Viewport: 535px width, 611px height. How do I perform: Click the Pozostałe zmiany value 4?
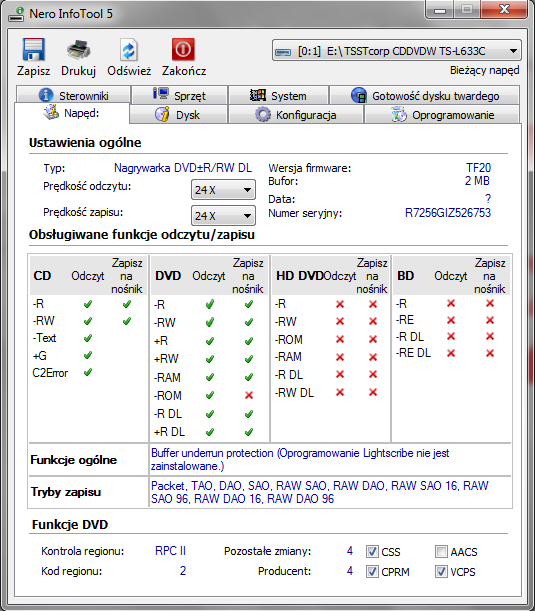pyautogui.click(x=350, y=551)
